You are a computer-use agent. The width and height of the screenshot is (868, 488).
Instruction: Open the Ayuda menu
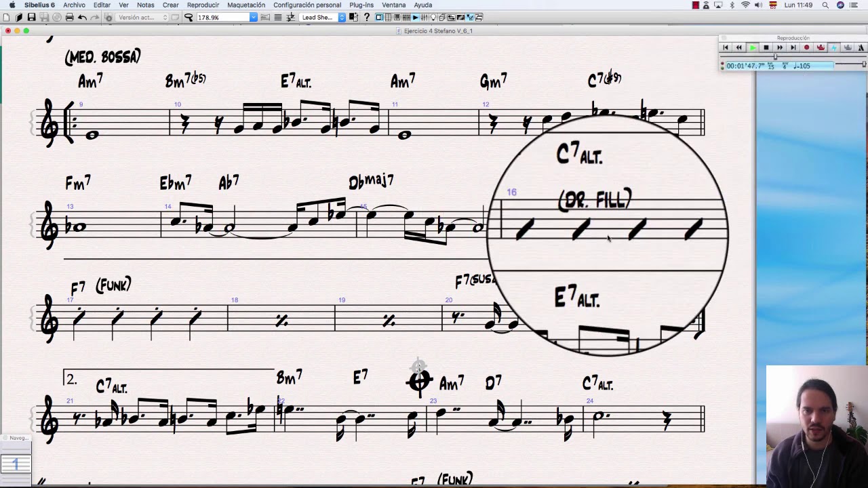pyautogui.click(x=422, y=5)
